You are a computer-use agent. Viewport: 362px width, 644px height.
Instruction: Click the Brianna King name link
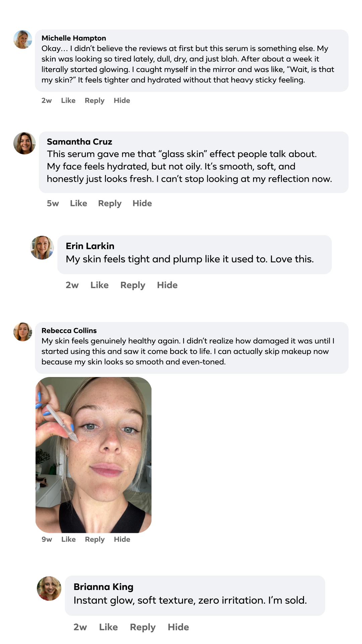click(x=104, y=587)
